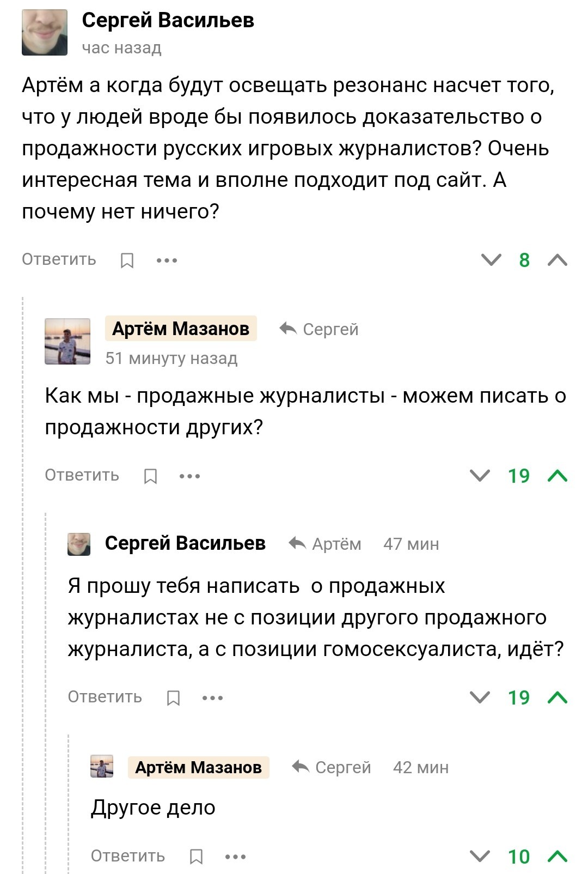Downvote the 'Другое дело' comment
The width and height of the screenshot is (588, 874).
[x=480, y=856]
